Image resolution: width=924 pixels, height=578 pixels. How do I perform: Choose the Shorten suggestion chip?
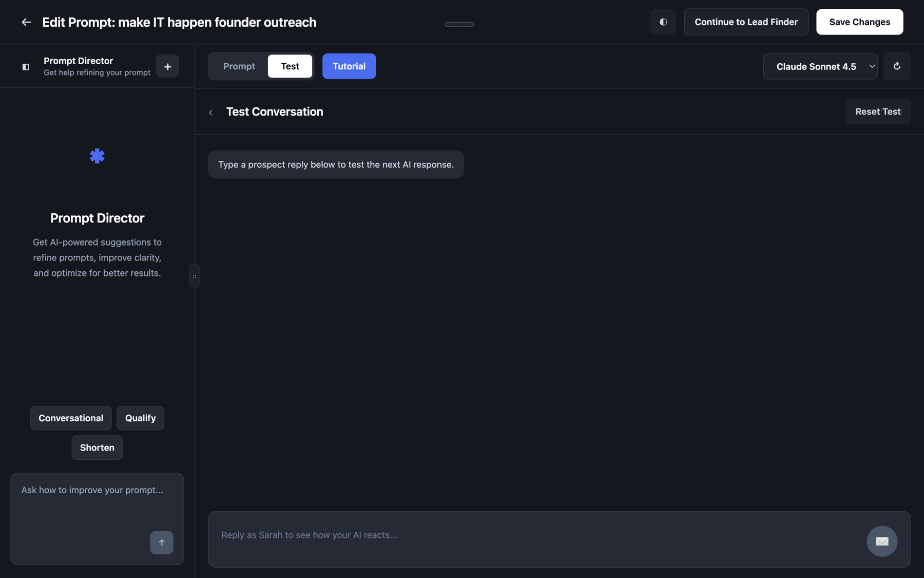[x=97, y=448]
